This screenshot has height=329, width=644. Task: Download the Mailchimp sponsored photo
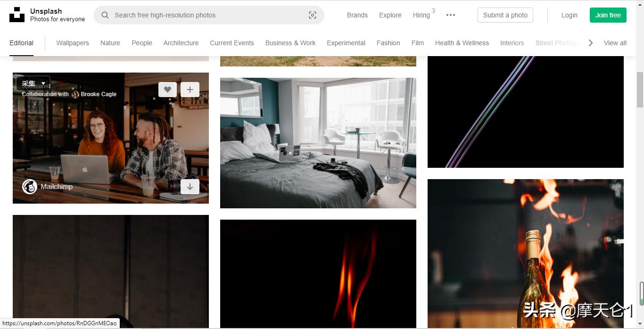point(190,187)
